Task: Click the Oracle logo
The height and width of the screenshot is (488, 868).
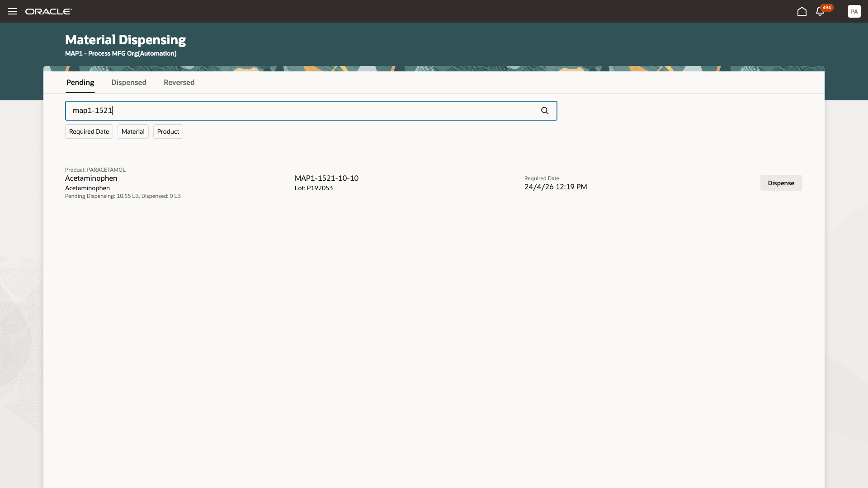Action: (x=48, y=11)
